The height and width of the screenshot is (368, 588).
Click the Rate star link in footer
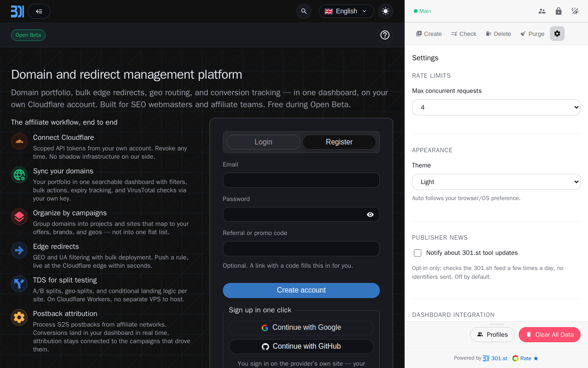(x=525, y=358)
